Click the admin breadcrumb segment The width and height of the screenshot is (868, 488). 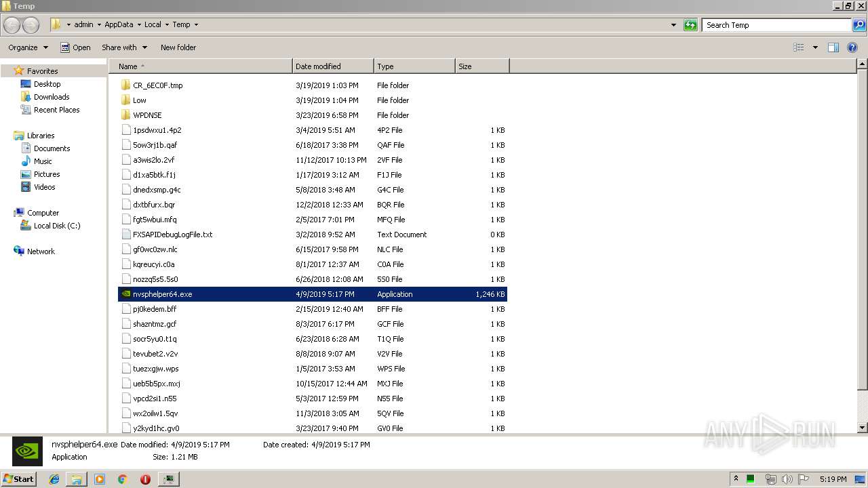coord(83,25)
